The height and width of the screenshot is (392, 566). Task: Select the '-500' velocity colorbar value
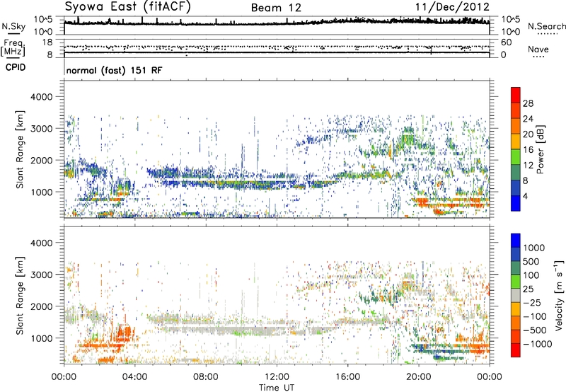[535, 330]
